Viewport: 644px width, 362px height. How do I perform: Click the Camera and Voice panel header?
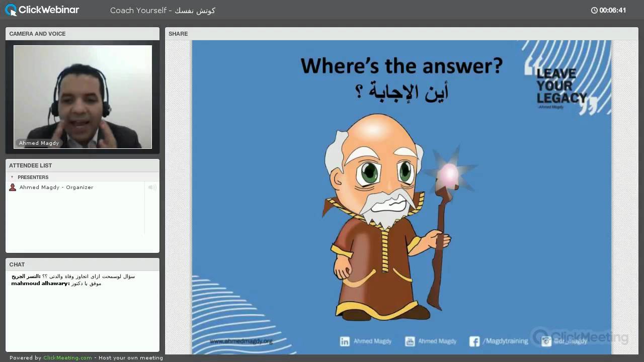(x=83, y=34)
